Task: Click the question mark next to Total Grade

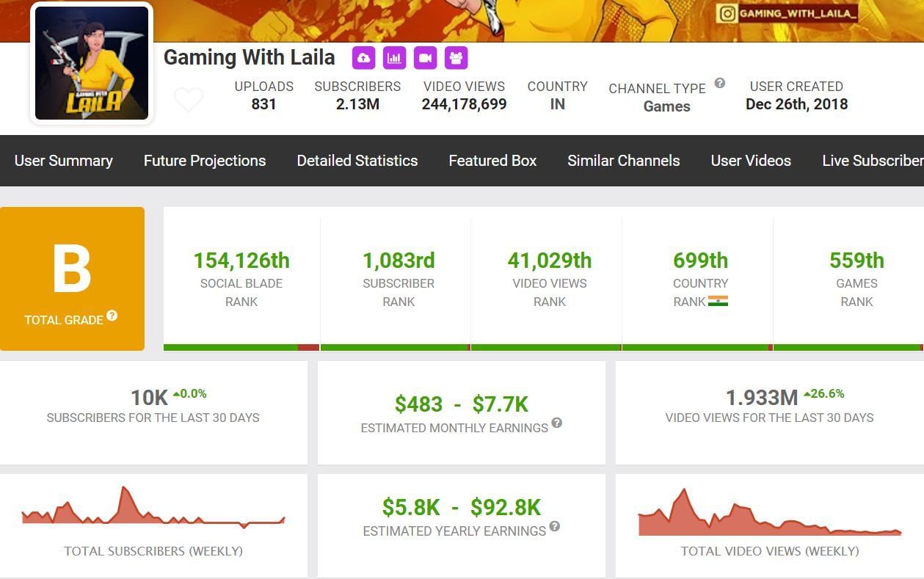Action: click(112, 316)
